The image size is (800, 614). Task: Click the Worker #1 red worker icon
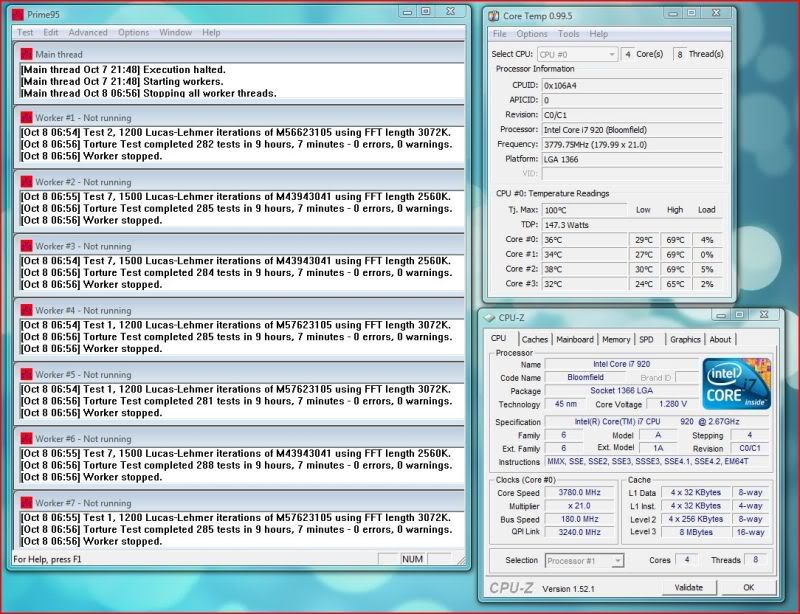coord(26,117)
